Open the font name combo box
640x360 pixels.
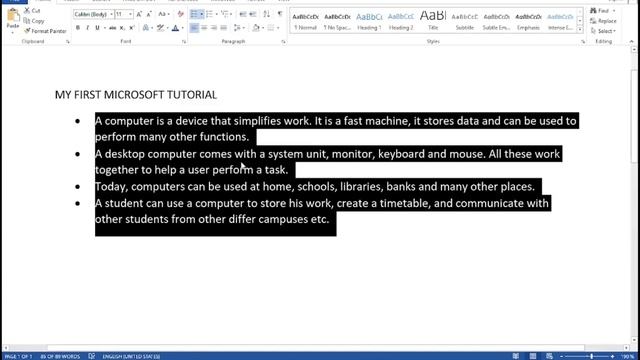[93, 14]
